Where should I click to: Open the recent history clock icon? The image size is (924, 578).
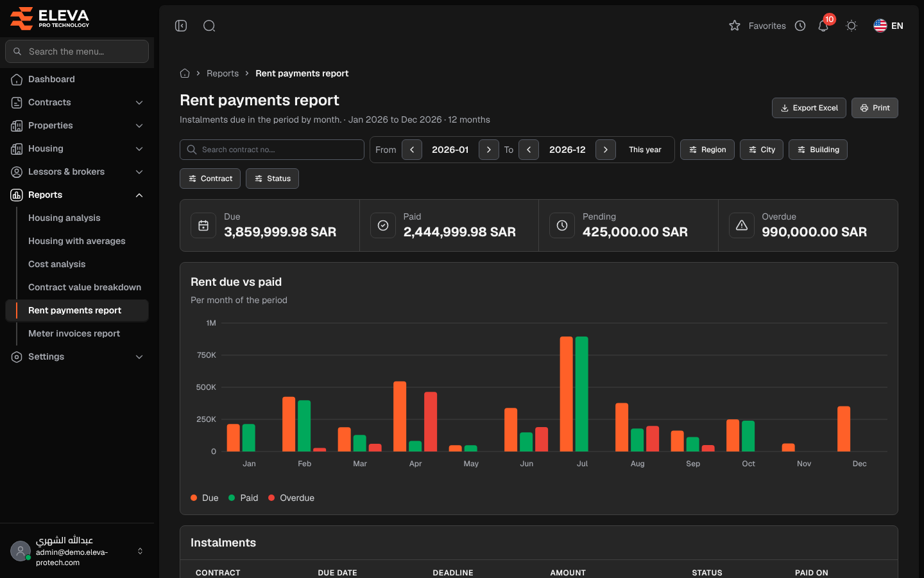coord(800,26)
